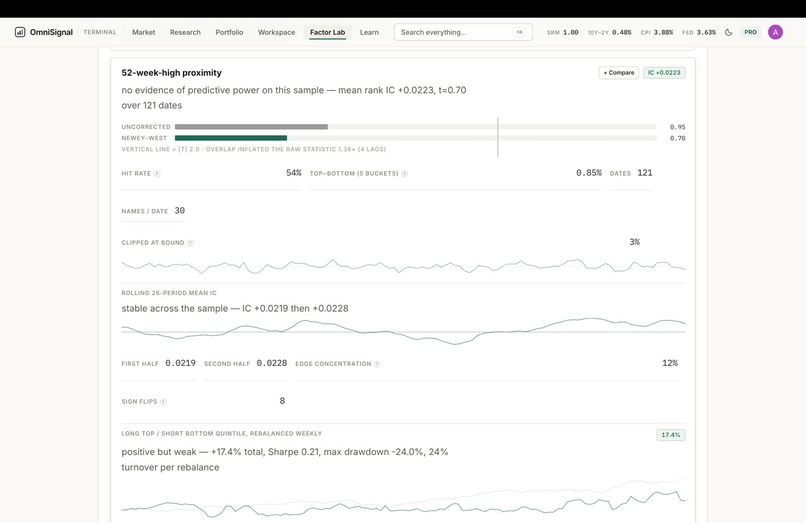Click the Names / Date 30 value

coord(179,210)
